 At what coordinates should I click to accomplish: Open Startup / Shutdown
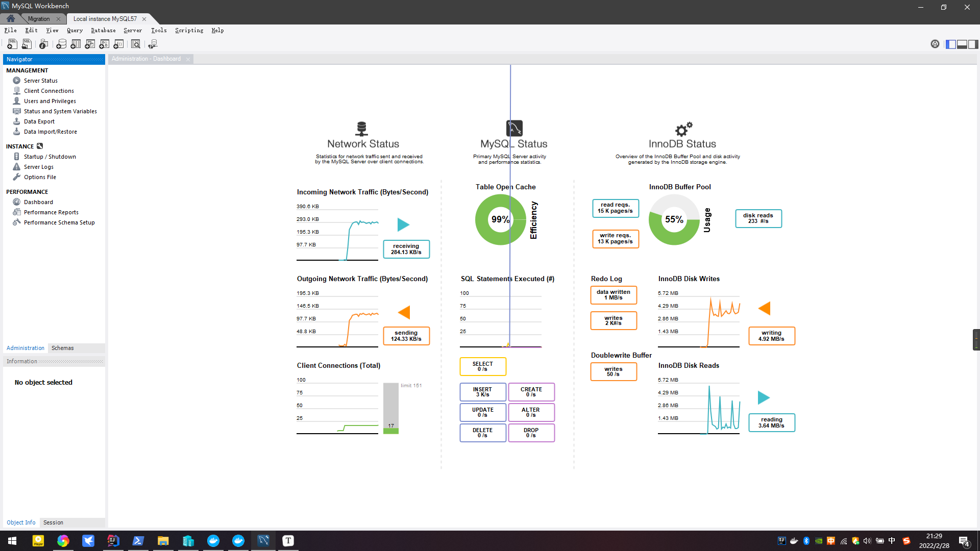pyautogui.click(x=50, y=157)
